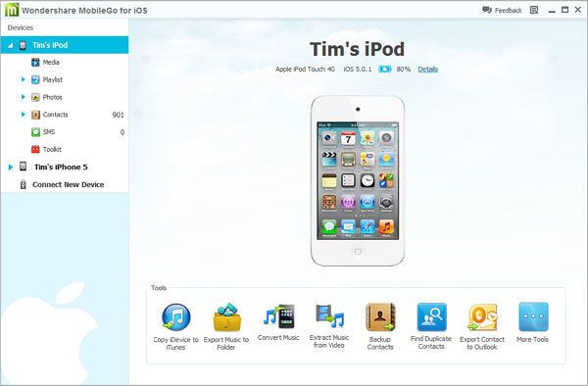This screenshot has width=588, height=386.
Task: Launch Export Music to Folder tool
Action: point(226,327)
